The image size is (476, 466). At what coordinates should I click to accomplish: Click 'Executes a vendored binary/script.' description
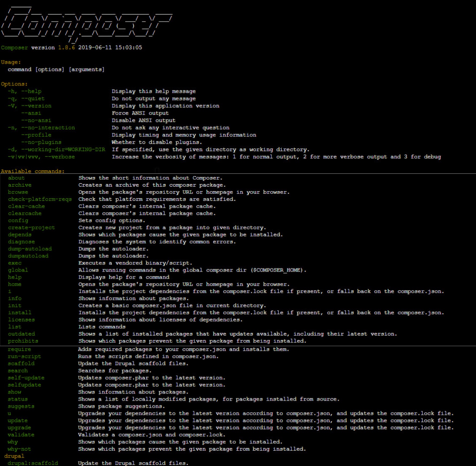click(135, 263)
